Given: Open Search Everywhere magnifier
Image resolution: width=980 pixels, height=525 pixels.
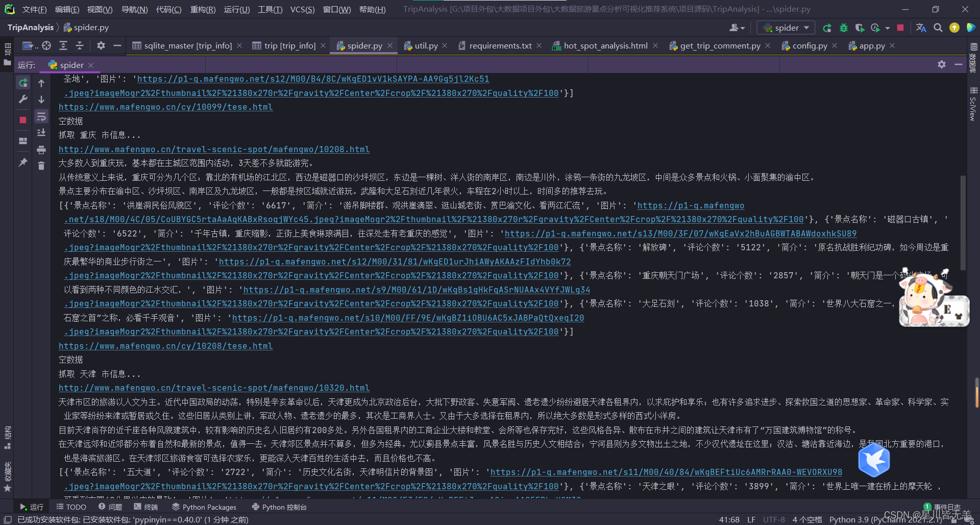Looking at the screenshot, I should click(938, 28).
